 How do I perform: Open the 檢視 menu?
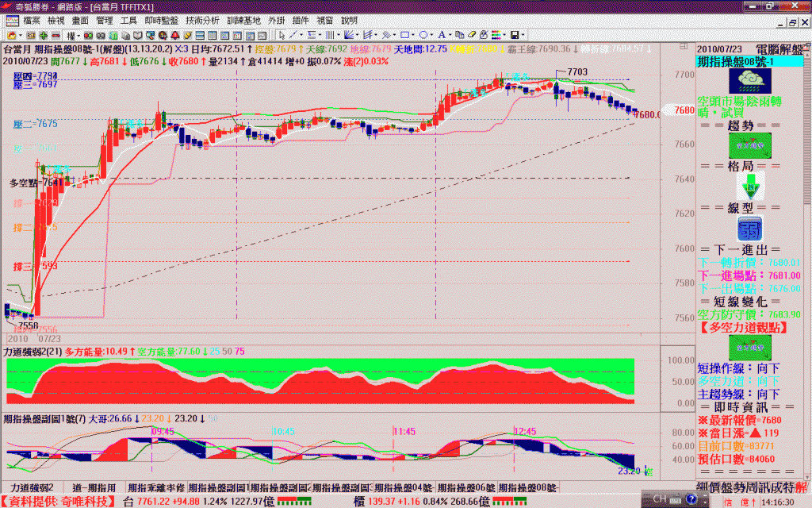coord(56,21)
